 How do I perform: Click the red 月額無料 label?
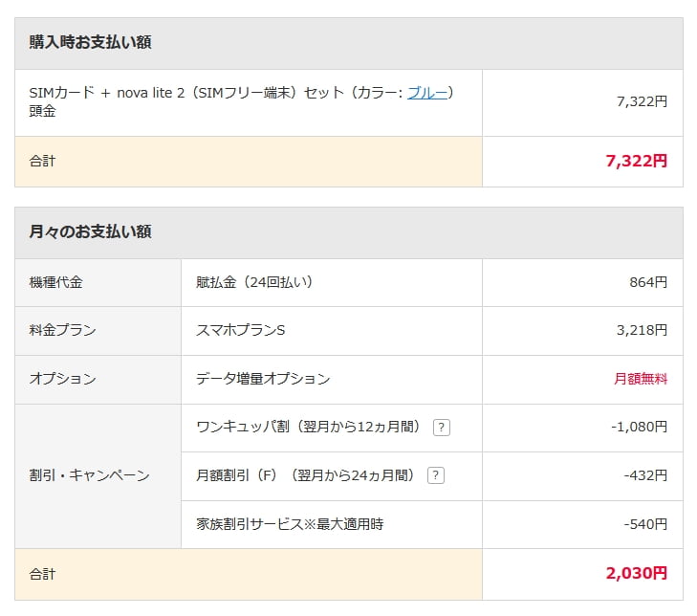point(641,379)
